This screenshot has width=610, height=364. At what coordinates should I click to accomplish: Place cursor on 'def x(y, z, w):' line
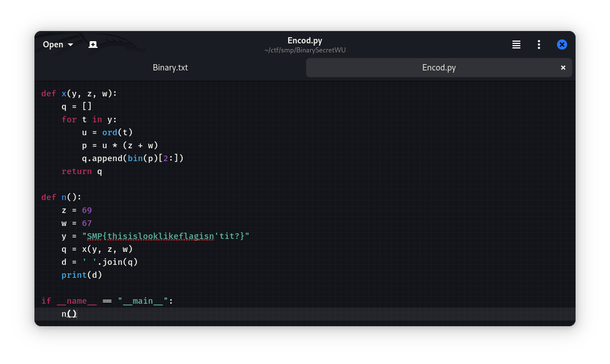[79, 94]
